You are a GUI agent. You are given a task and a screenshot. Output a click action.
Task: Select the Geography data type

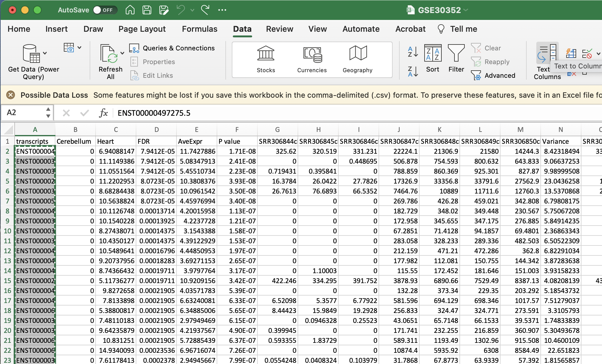(x=358, y=60)
